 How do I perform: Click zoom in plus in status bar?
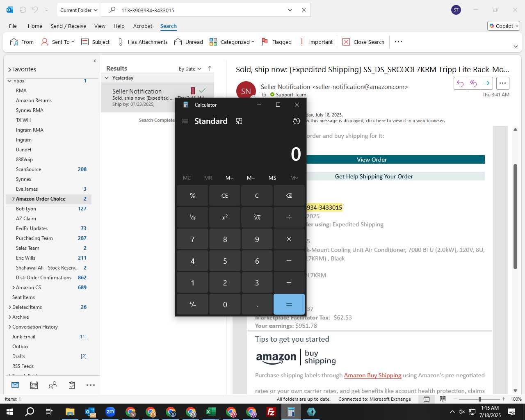pos(503,399)
